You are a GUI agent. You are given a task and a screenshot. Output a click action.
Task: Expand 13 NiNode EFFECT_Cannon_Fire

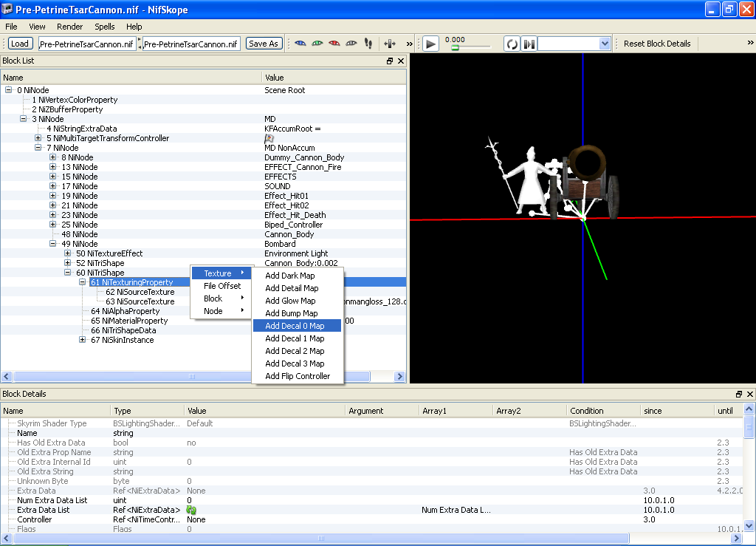[53, 167]
